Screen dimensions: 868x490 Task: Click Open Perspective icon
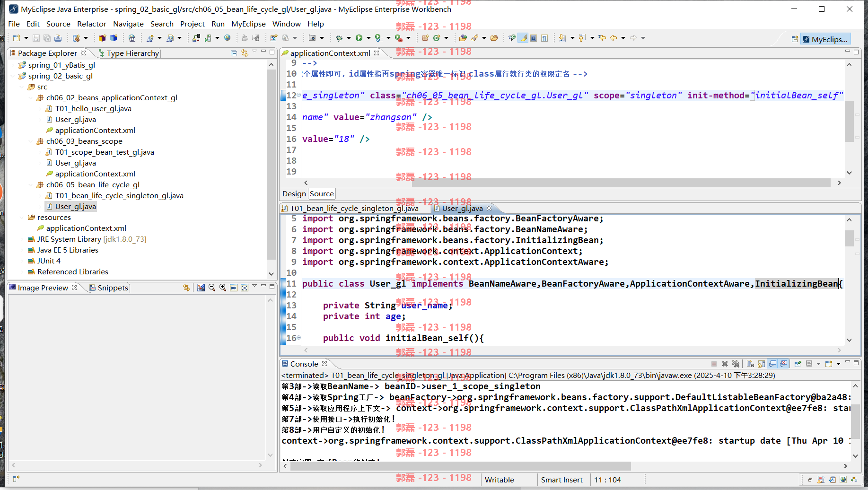pyautogui.click(x=795, y=39)
